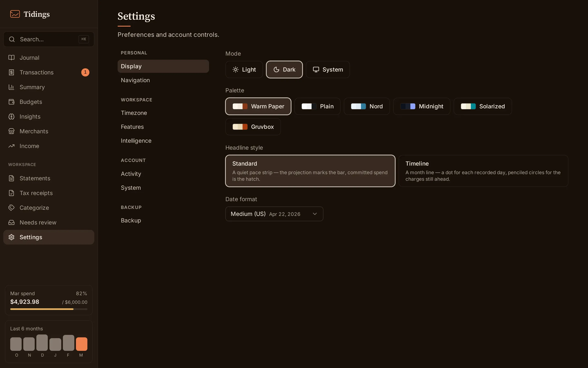Select the Warm Paper palette
The image size is (588, 368).
tap(258, 106)
